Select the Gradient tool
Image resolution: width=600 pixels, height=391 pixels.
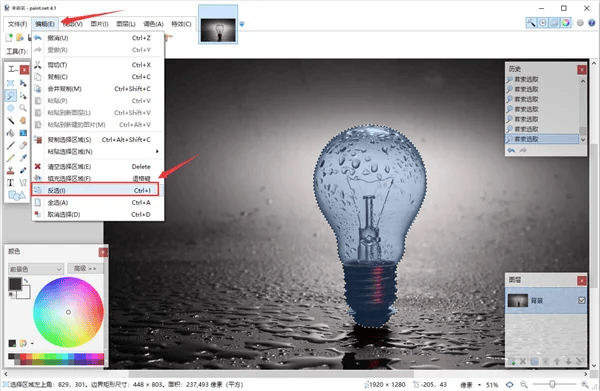pyautogui.click(x=23, y=133)
